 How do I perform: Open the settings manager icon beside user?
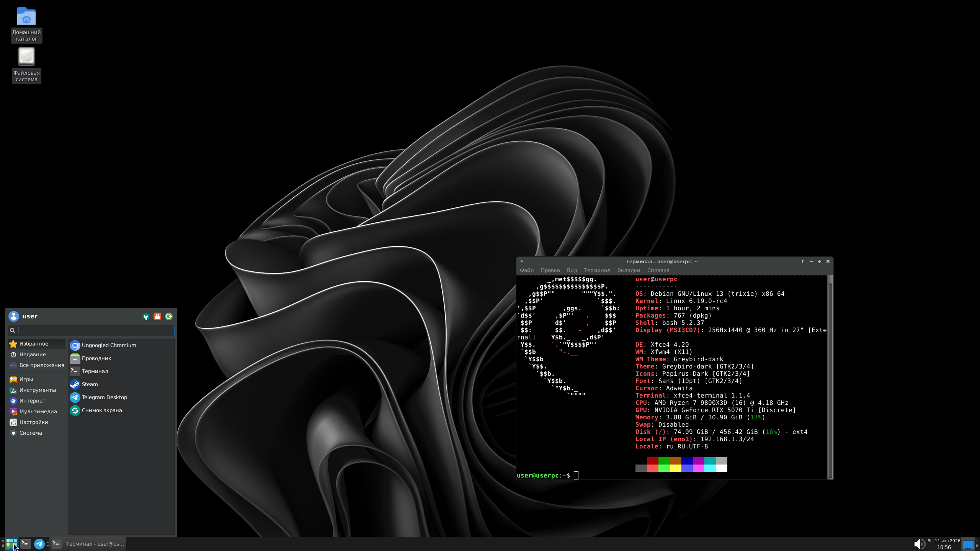(x=145, y=316)
